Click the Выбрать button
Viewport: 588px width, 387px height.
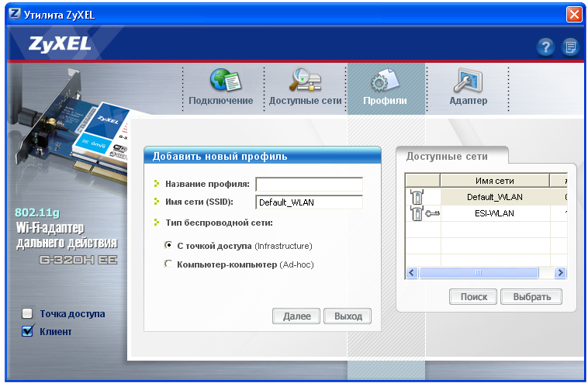pos(531,296)
